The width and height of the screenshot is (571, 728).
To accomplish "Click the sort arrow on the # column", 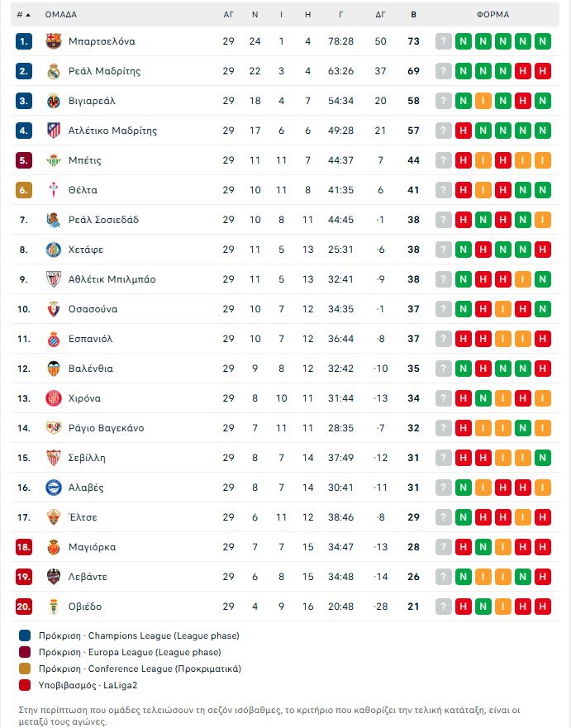I will coord(30,14).
